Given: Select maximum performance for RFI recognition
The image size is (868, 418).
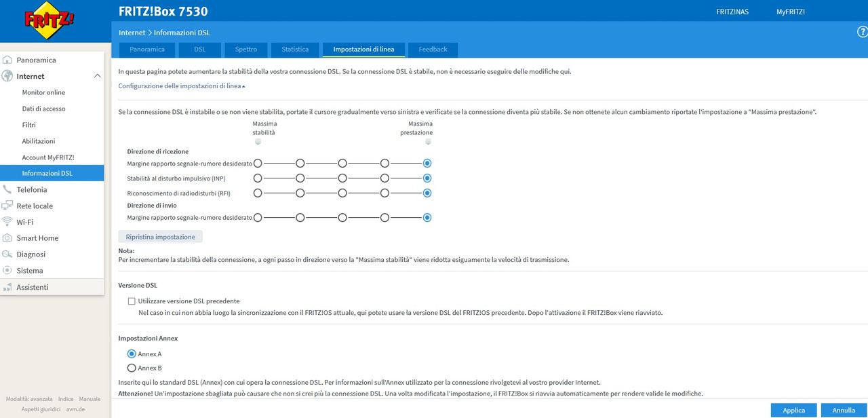Looking at the screenshot, I should pyautogui.click(x=427, y=193).
